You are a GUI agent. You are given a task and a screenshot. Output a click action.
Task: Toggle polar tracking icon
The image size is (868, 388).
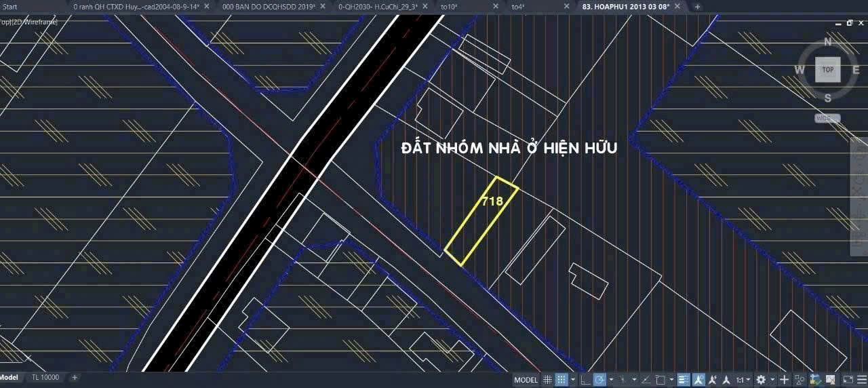(x=599, y=380)
